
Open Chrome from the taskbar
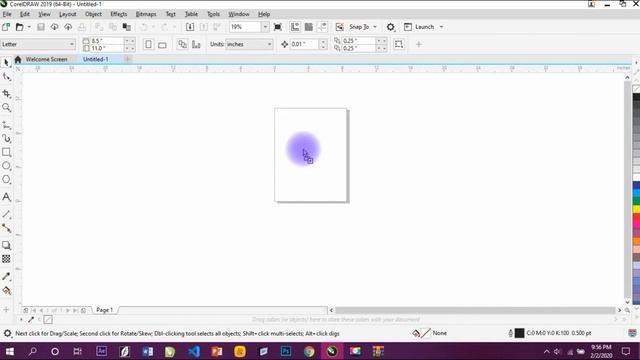309,351
